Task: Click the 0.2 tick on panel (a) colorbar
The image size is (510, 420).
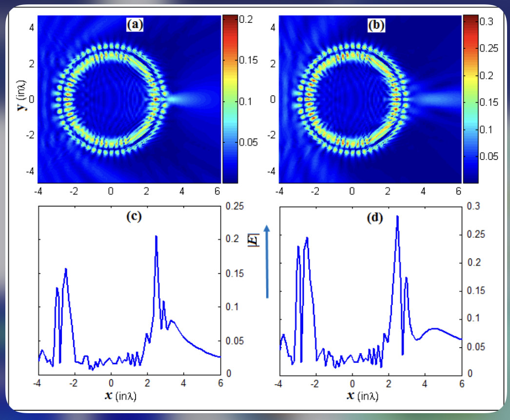Action: (x=245, y=20)
